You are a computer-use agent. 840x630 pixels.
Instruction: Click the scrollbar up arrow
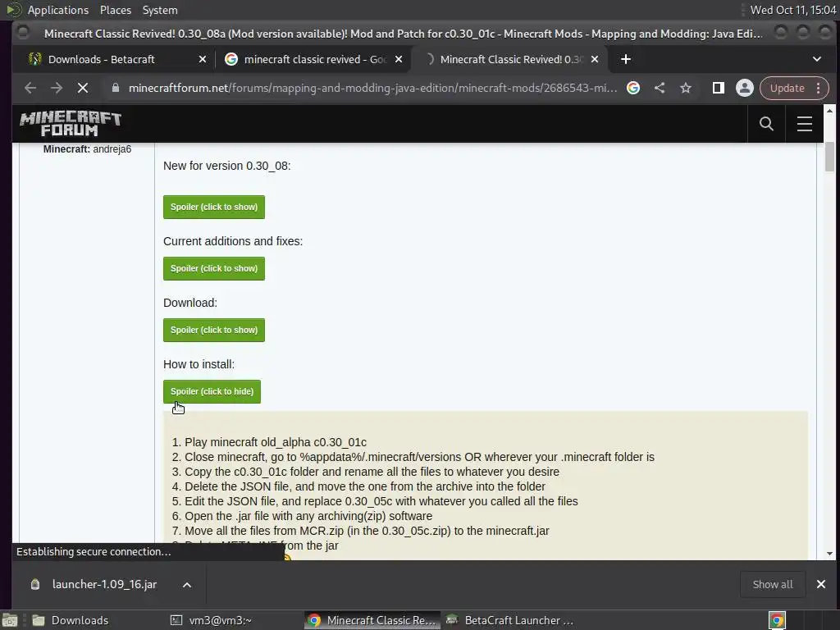coord(829,111)
